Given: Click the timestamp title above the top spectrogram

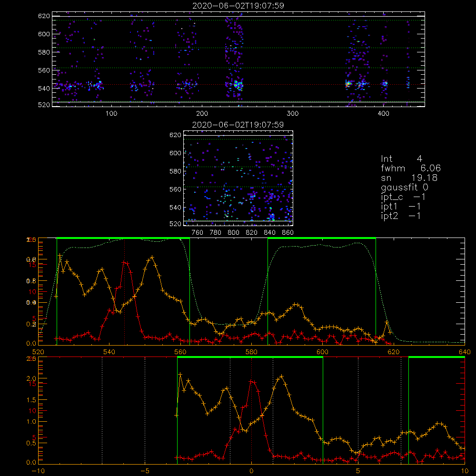Looking at the screenshot, I should (x=238, y=6).
